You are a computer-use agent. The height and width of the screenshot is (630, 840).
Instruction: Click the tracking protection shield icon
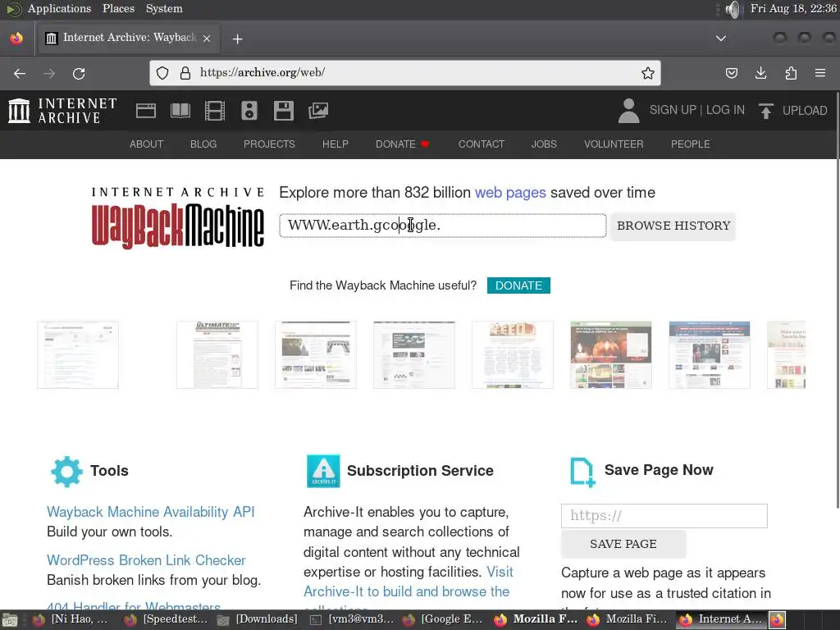[x=162, y=73]
